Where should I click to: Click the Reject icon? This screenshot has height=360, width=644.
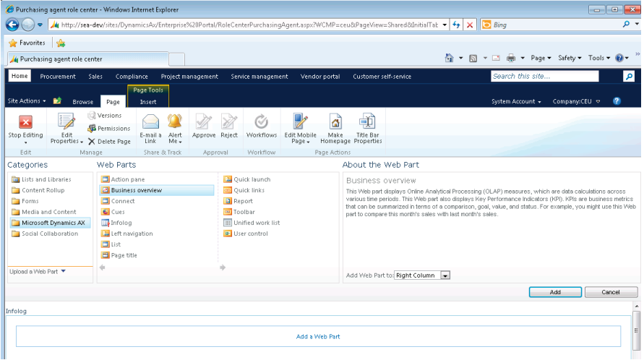[x=229, y=121]
